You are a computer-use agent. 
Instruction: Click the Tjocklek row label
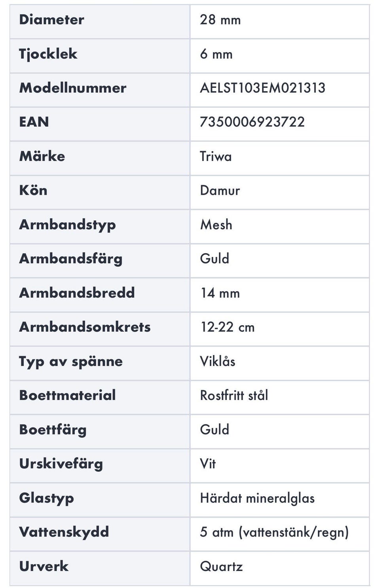(48, 54)
